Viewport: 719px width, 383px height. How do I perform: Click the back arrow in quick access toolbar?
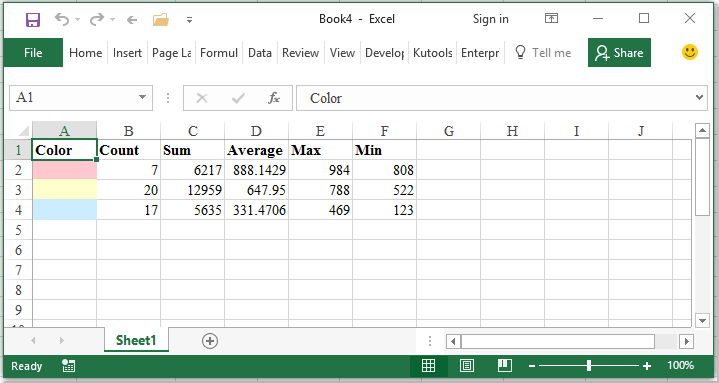point(132,20)
